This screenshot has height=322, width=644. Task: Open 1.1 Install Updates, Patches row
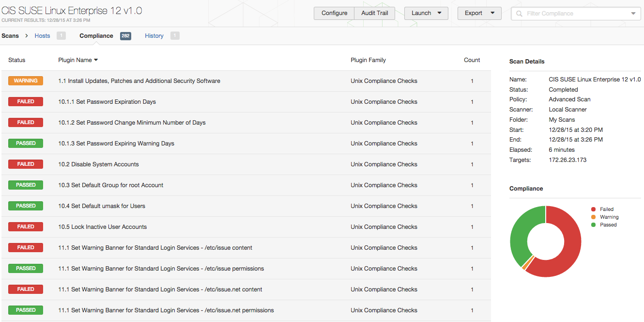pos(246,81)
